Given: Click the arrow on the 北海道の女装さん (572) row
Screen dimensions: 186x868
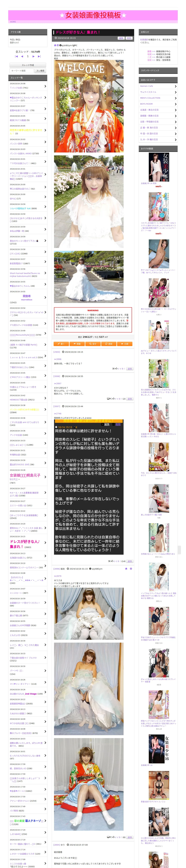Looking at the screenshot, I should tap(45, 556).
